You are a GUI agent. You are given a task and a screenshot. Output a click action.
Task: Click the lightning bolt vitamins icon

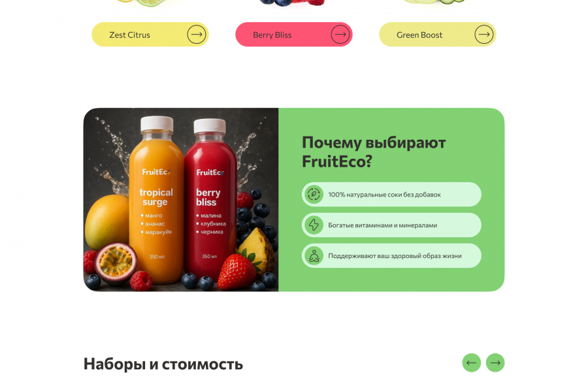coord(314,225)
